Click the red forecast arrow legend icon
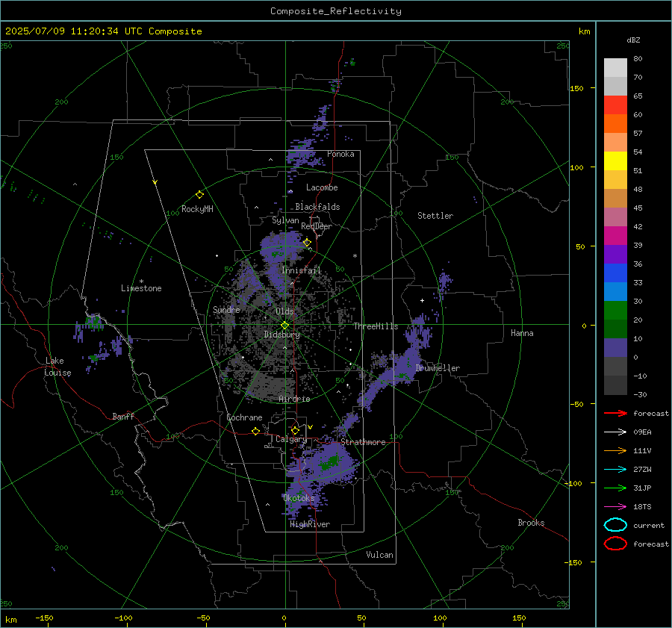The image size is (672, 628). pyautogui.click(x=615, y=413)
